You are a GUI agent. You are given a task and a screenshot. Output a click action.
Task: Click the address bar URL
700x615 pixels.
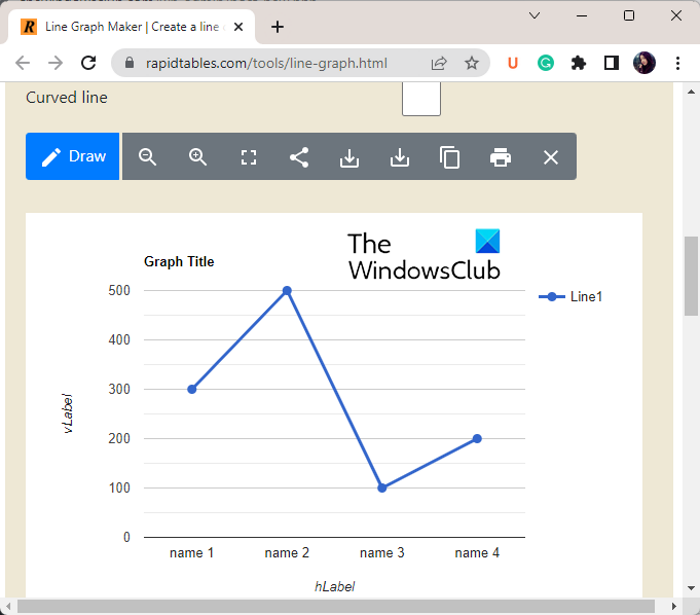(x=267, y=63)
